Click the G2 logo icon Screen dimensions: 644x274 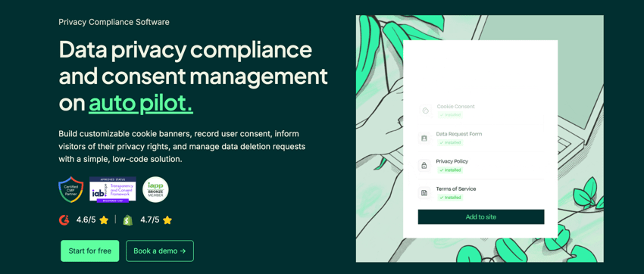64,220
